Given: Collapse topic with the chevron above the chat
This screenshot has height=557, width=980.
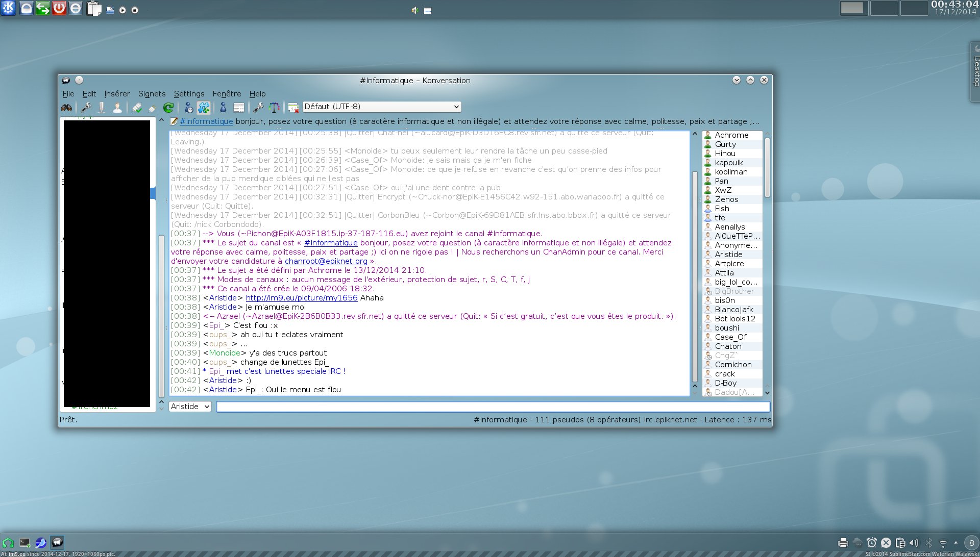Looking at the screenshot, I should point(161,121).
